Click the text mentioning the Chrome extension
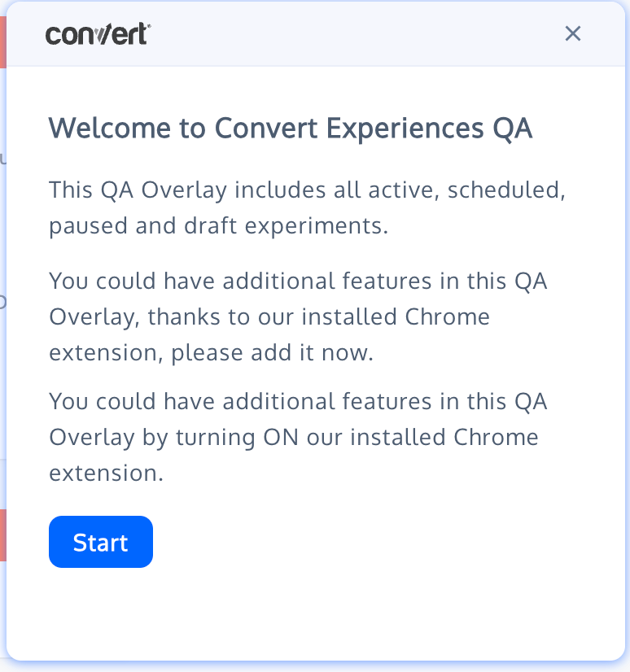This screenshot has height=672, width=630. click(299, 316)
